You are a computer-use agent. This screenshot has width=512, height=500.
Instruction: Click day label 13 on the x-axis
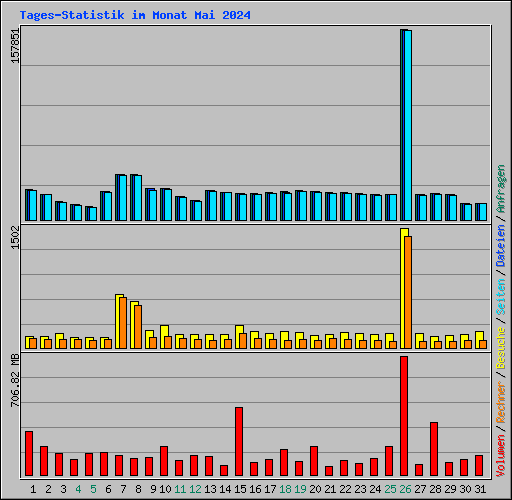210,489
